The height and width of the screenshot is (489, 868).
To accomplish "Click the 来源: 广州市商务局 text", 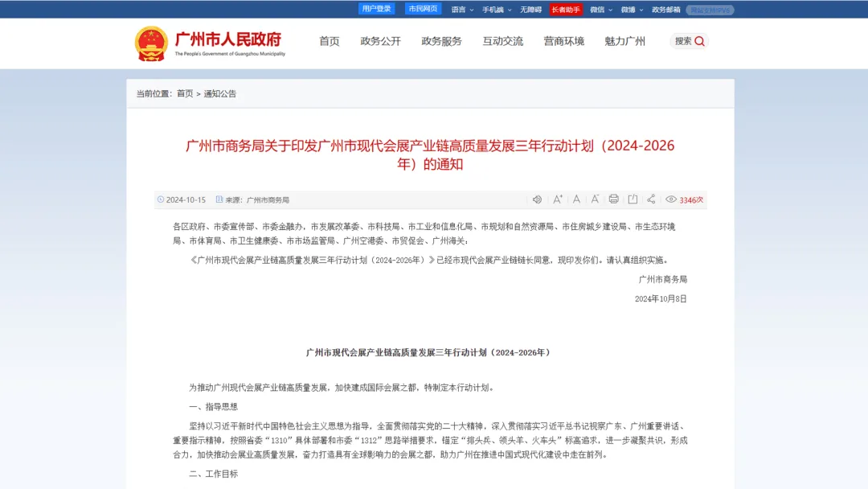I will [x=257, y=200].
